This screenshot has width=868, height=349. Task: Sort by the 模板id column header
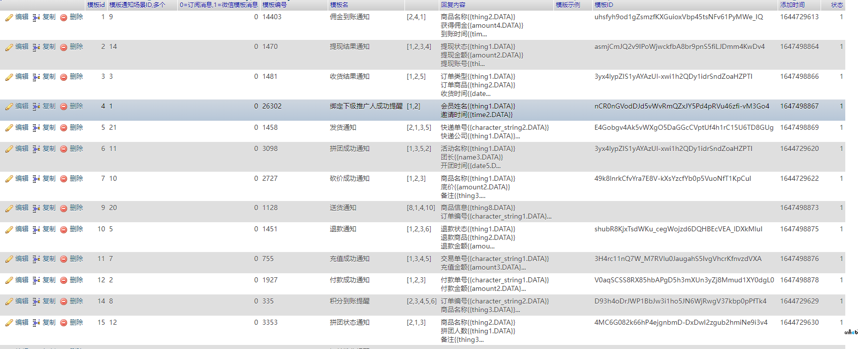96,5
